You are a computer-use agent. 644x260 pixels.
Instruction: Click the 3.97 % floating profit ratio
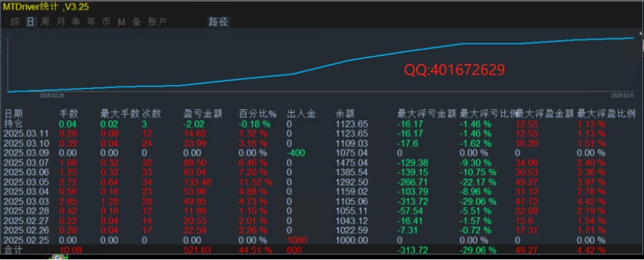(591, 182)
